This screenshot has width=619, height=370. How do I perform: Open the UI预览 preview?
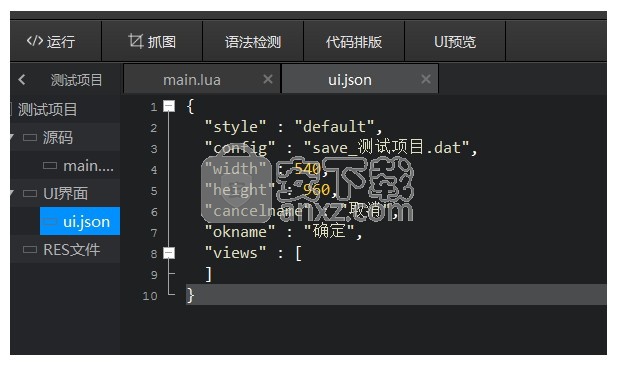(455, 41)
